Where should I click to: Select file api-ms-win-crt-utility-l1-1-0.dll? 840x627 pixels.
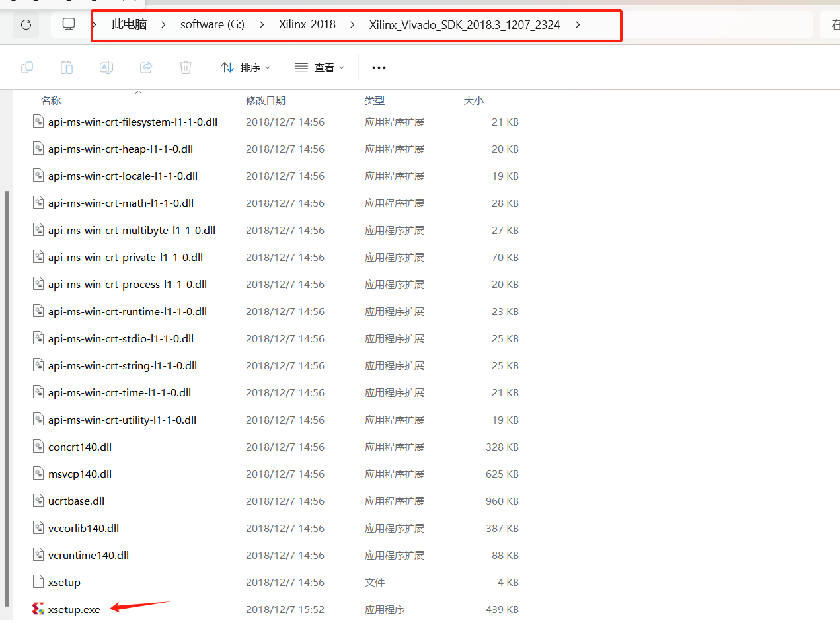pyautogui.click(x=122, y=420)
